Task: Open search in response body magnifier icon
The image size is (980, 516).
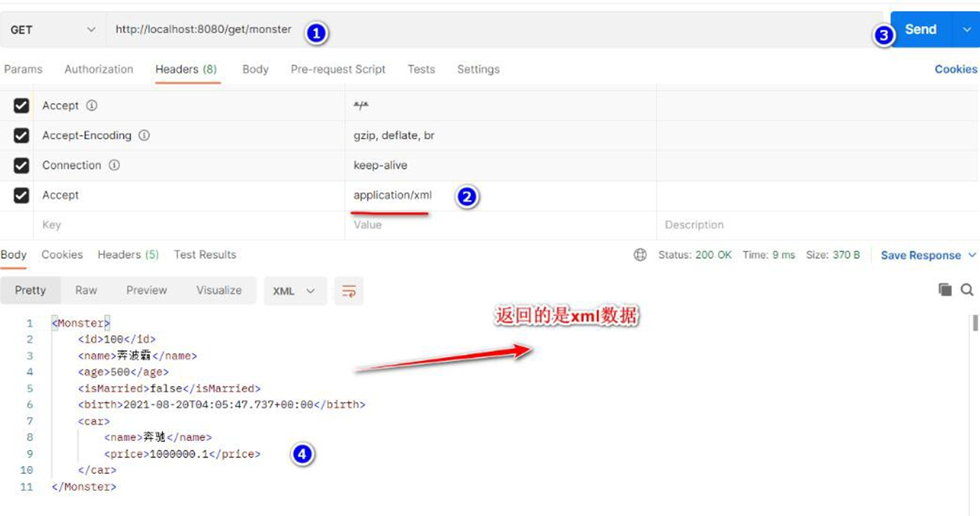Action: (967, 290)
